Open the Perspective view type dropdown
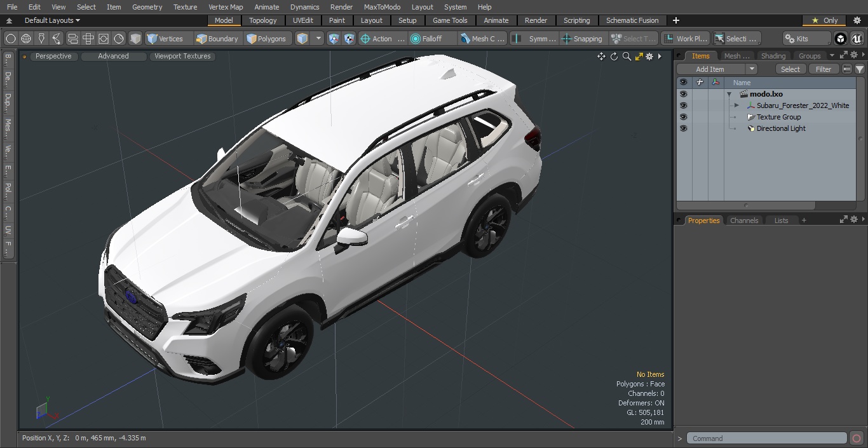The image size is (868, 448). click(x=53, y=57)
